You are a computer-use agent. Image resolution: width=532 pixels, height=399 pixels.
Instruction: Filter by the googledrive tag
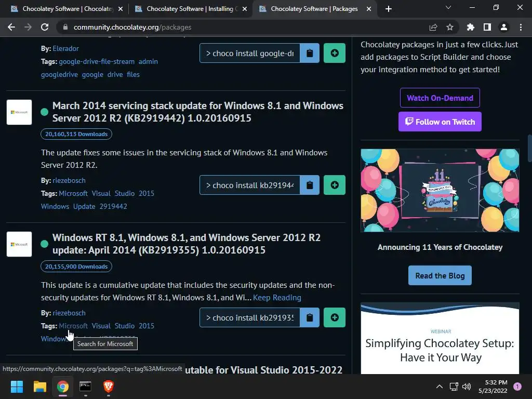coord(59,74)
